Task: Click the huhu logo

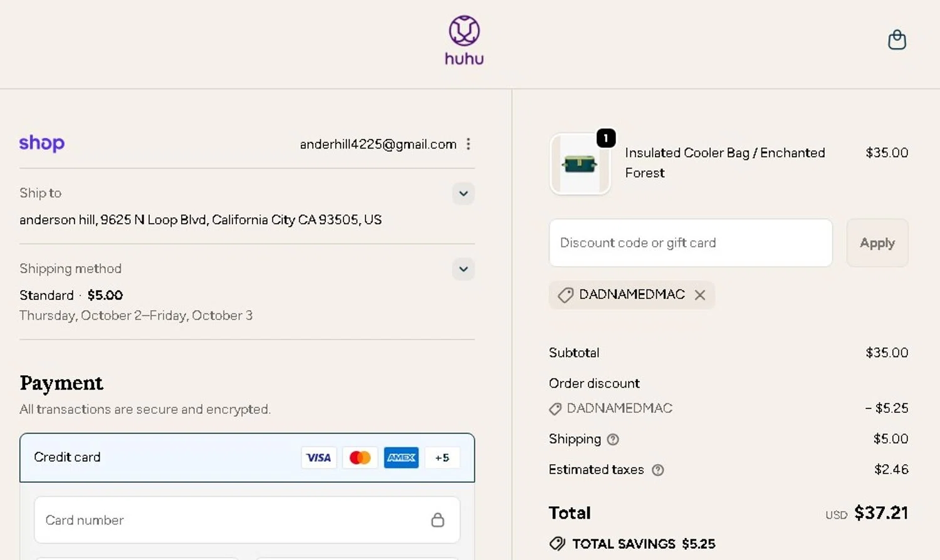Action: click(464, 41)
